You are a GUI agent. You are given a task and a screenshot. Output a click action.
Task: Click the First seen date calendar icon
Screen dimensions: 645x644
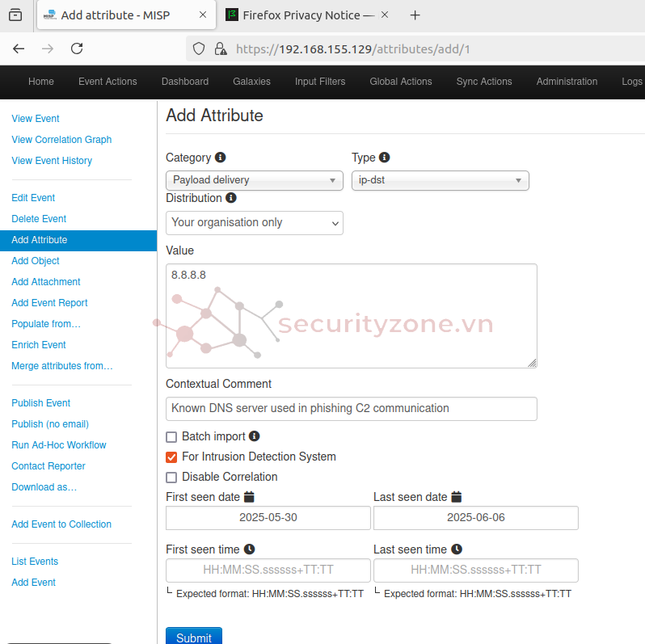[x=249, y=497]
